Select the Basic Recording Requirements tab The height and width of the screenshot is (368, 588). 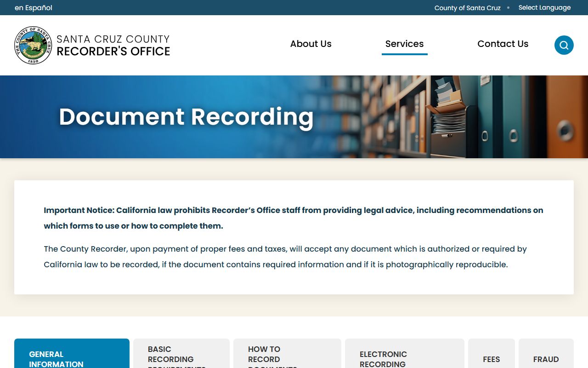tap(181, 354)
